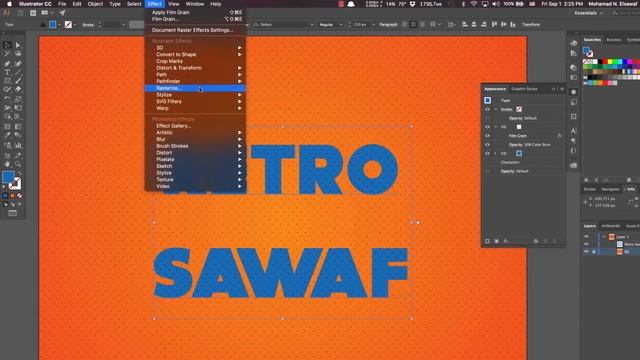Choose Rasterize from Effect menu
The image size is (640, 360).
point(195,88)
